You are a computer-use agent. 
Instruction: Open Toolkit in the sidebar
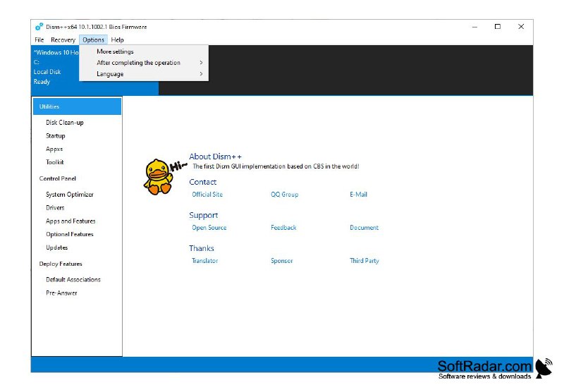[55, 162]
